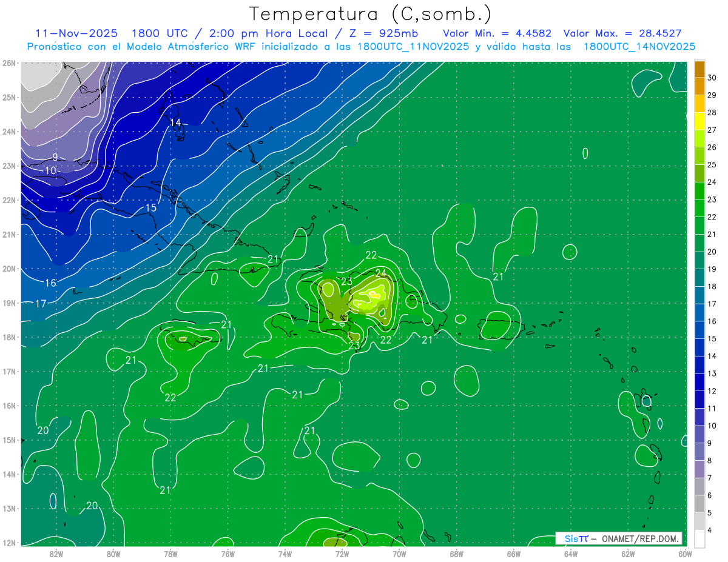Click the "1800 UTC" time text in the subtitle

click(160, 33)
